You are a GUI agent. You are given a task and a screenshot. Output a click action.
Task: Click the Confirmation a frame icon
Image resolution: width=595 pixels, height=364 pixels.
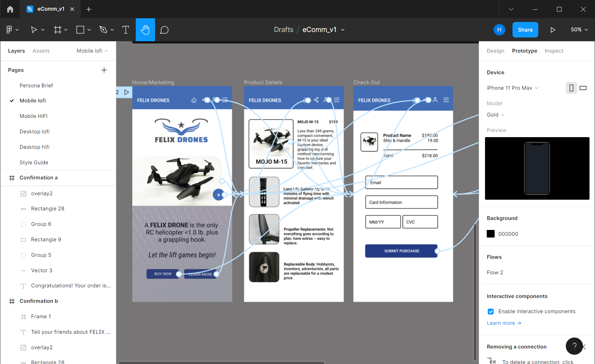[x=12, y=178]
